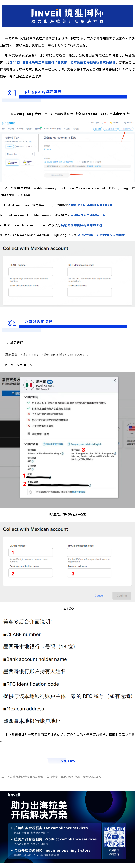
Task: Click the pingpong logo in the dashboard screenshot
Action: click(9, 123)
